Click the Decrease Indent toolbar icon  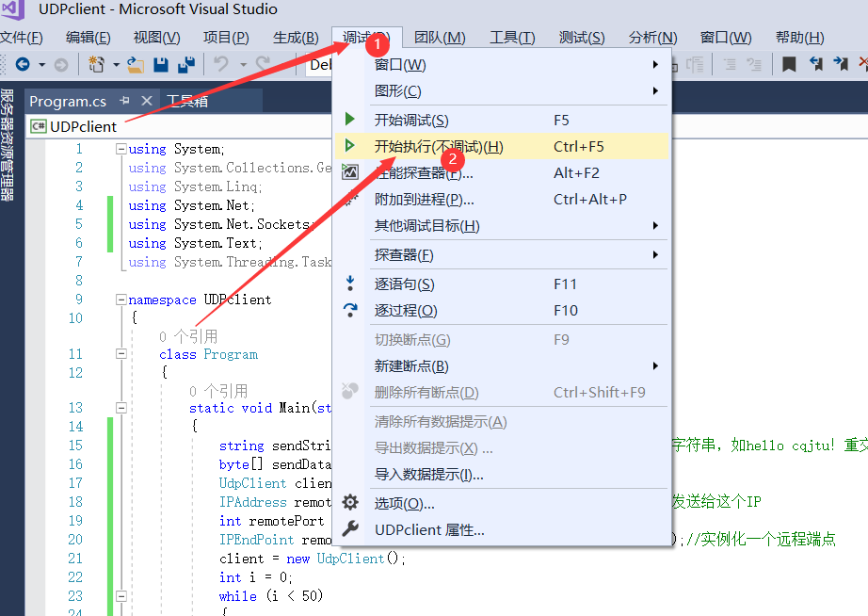[x=730, y=64]
